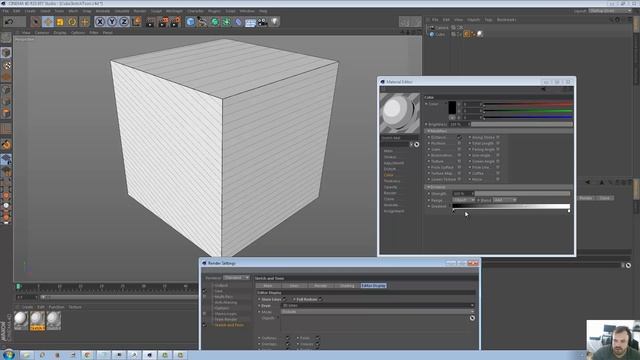
Task: Add a Light object from toolbar
Action: (x=275, y=22)
